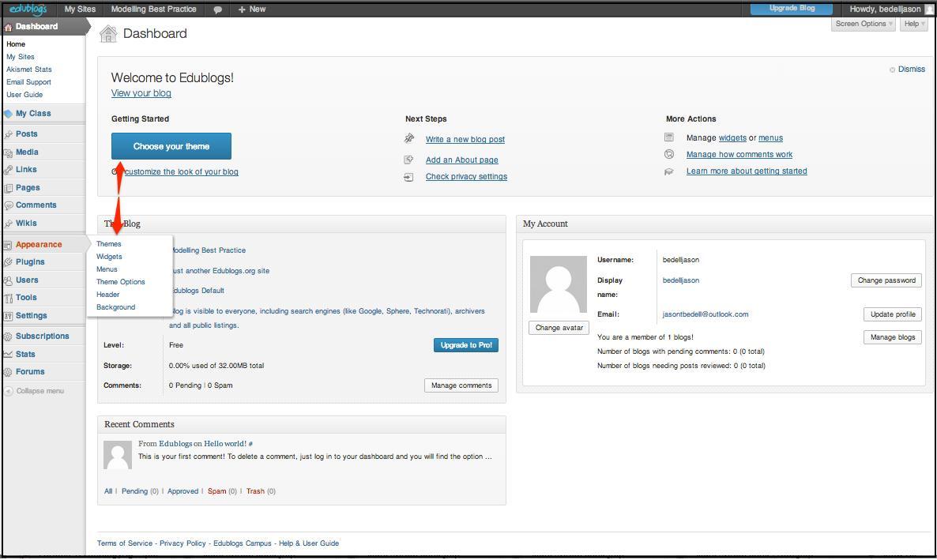This screenshot has width=937, height=560.
Task: Select Themes in the Appearance flyout
Action: [x=109, y=244]
